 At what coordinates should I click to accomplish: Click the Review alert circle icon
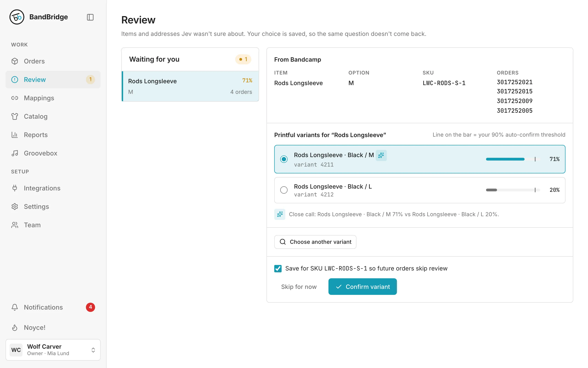point(14,80)
